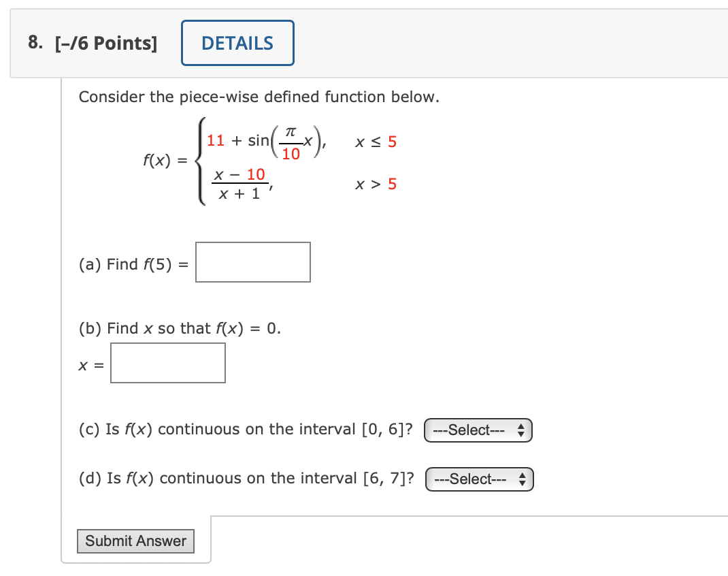The image size is (728, 576).
Task: Click the condition x ≤ 5
Action: [376, 141]
